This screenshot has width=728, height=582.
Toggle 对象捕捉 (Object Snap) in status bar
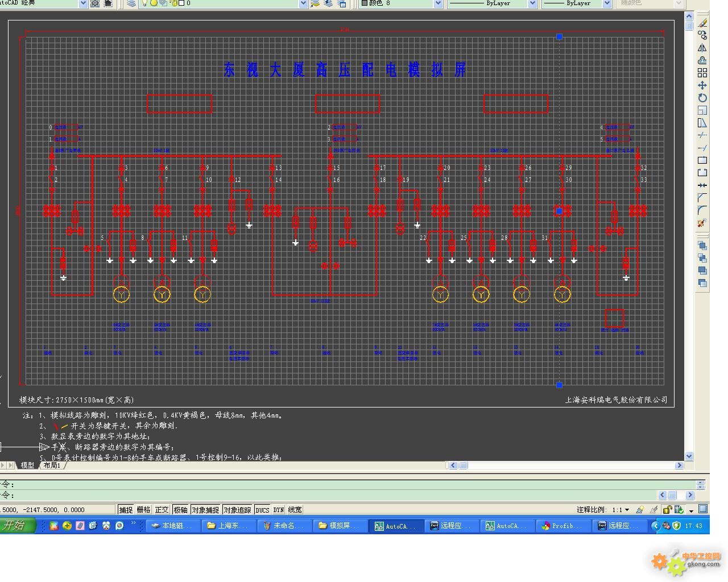coord(205,510)
